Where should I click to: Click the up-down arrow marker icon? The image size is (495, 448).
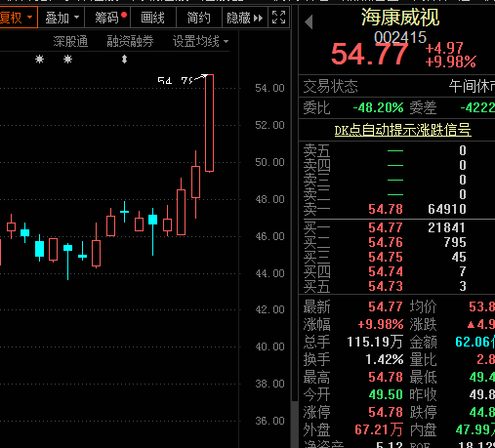(x=124, y=60)
